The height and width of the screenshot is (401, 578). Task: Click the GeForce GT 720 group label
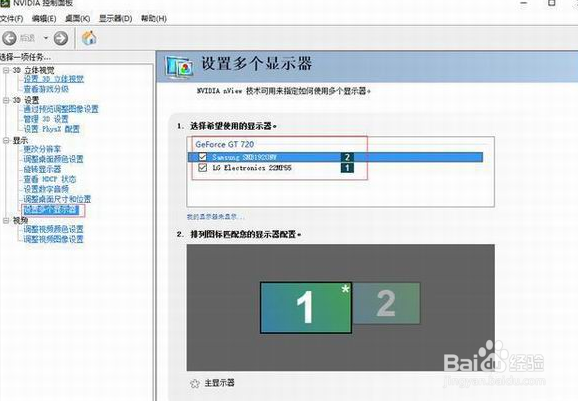pos(224,144)
